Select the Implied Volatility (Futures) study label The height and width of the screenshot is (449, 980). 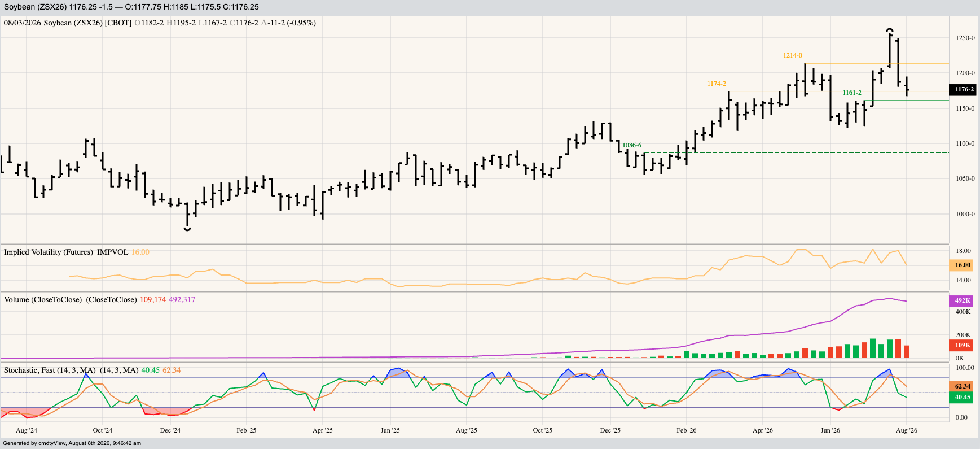click(49, 252)
